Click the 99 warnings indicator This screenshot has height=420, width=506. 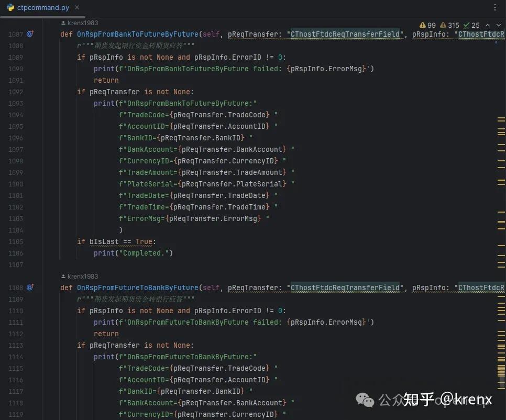[427, 25]
